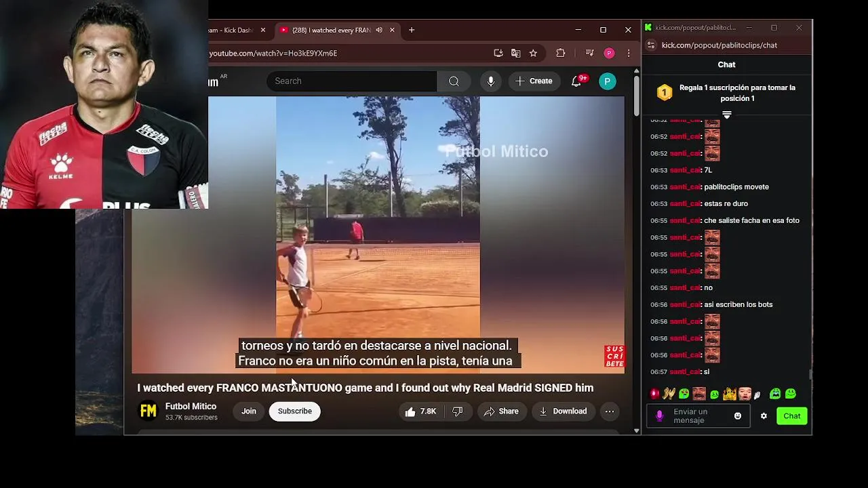The image size is (868, 488).
Task: Open more actions three-dot menu under video
Action: click(610, 411)
